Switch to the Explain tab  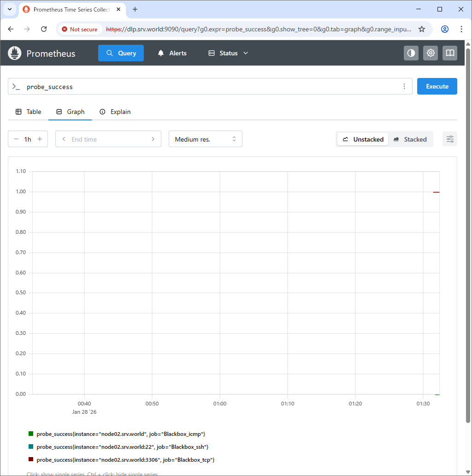[115, 112]
